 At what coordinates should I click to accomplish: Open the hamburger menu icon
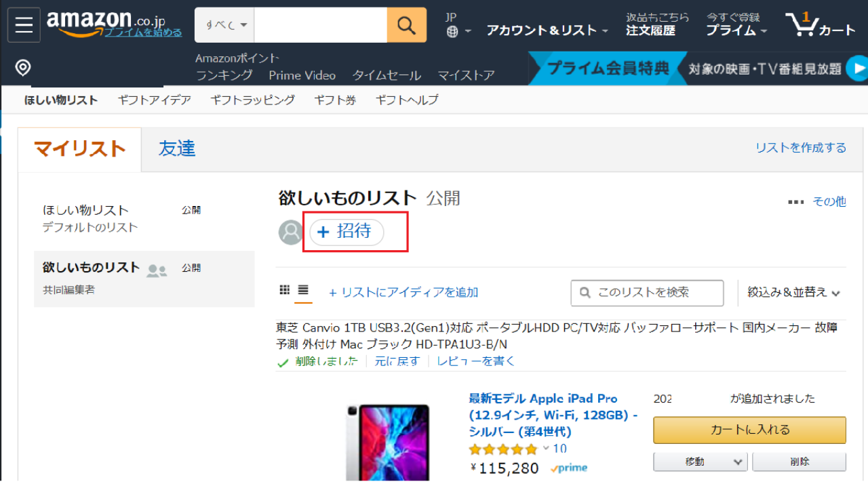[24, 25]
